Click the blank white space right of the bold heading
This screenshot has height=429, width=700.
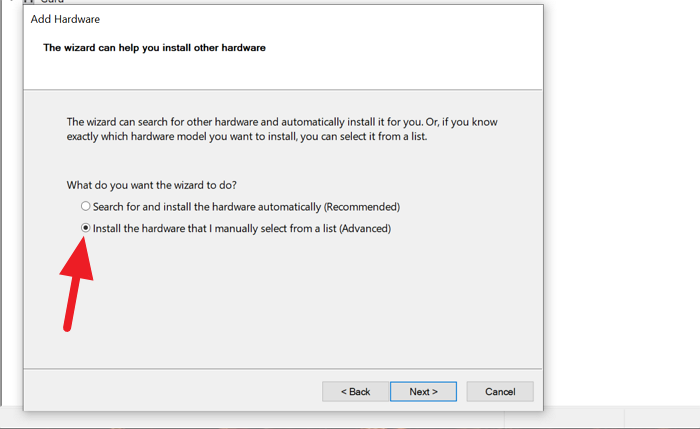420,48
